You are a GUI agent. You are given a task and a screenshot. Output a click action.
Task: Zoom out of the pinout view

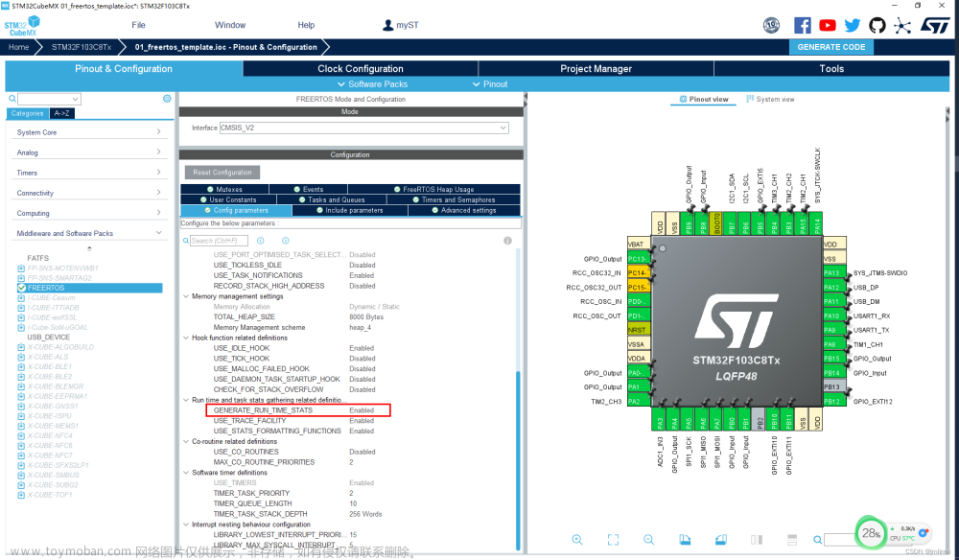coord(649,539)
